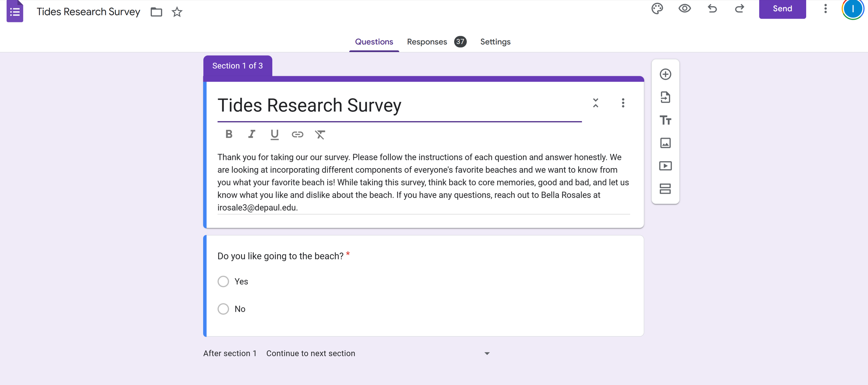This screenshot has height=385, width=868.
Task: Select the No radio button
Action: pyautogui.click(x=223, y=309)
